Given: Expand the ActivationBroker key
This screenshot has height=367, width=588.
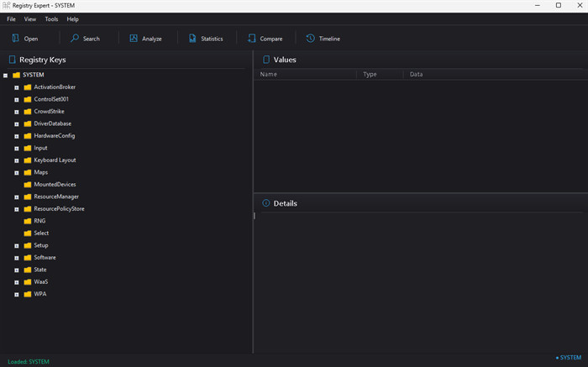Looking at the screenshot, I should (x=17, y=87).
